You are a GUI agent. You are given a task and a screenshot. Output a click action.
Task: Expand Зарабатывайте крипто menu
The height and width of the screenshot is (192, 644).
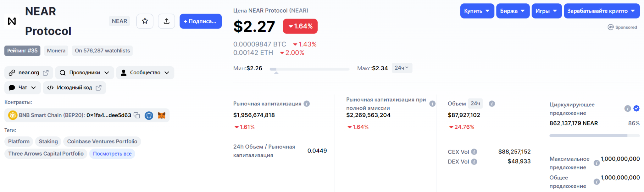pos(602,11)
